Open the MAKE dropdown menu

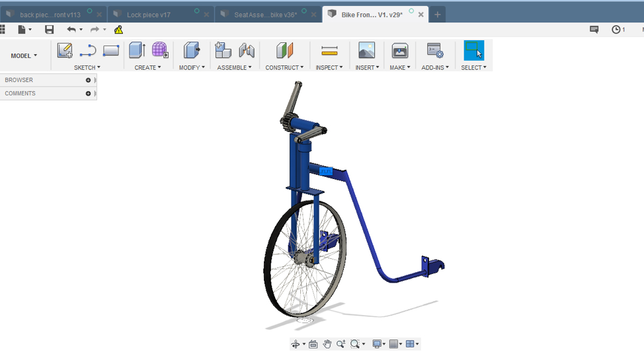400,67
